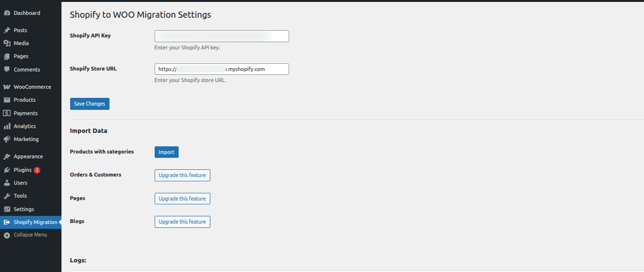Image resolution: width=644 pixels, height=272 pixels.
Task: Click the Pages icon in sidebar
Action: pos(7,56)
